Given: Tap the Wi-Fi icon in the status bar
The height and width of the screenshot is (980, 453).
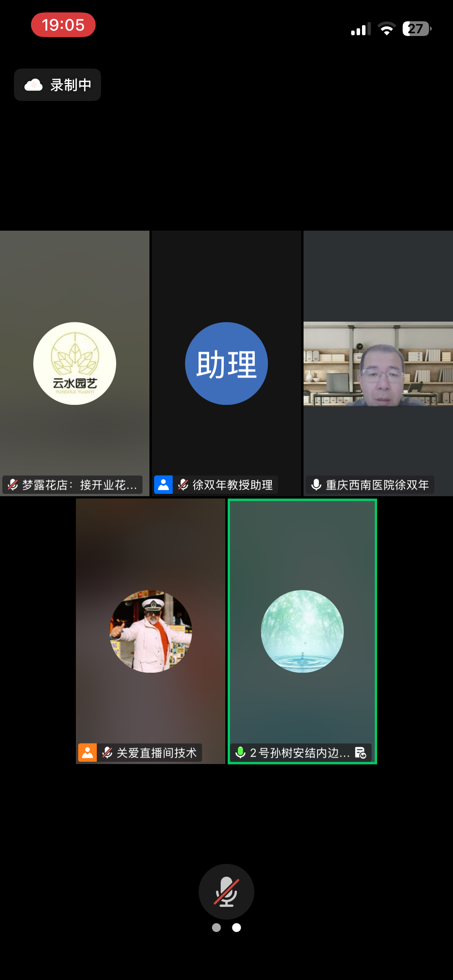Looking at the screenshot, I should 386,29.
